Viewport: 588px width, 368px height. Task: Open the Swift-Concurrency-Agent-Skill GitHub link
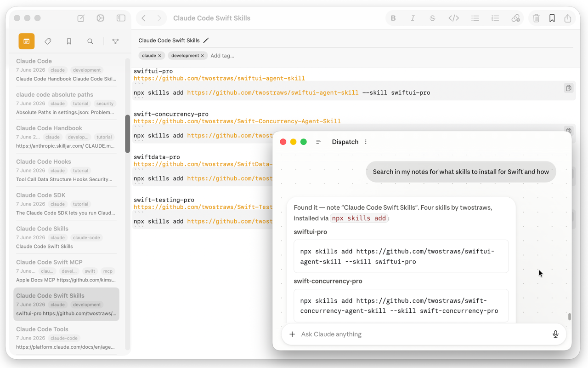tap(237, 121)
